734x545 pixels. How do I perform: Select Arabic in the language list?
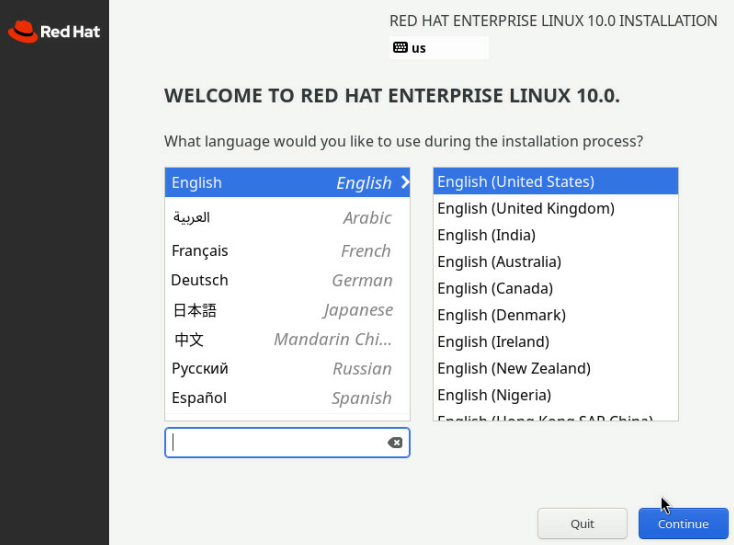[x=287, y=218]
